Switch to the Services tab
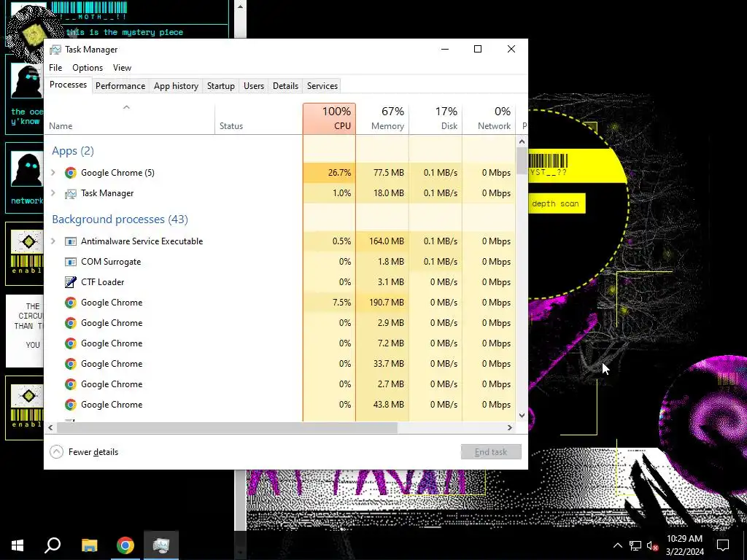Image resolution: width=747 pixels, height=560 pixels. 322,86
